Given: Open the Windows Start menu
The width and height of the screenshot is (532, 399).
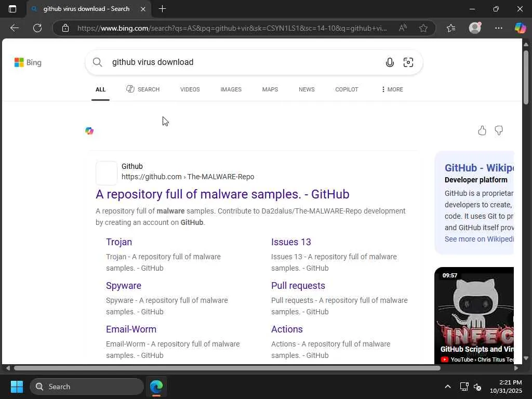Looking at the screenshot, I should (17, 387).
